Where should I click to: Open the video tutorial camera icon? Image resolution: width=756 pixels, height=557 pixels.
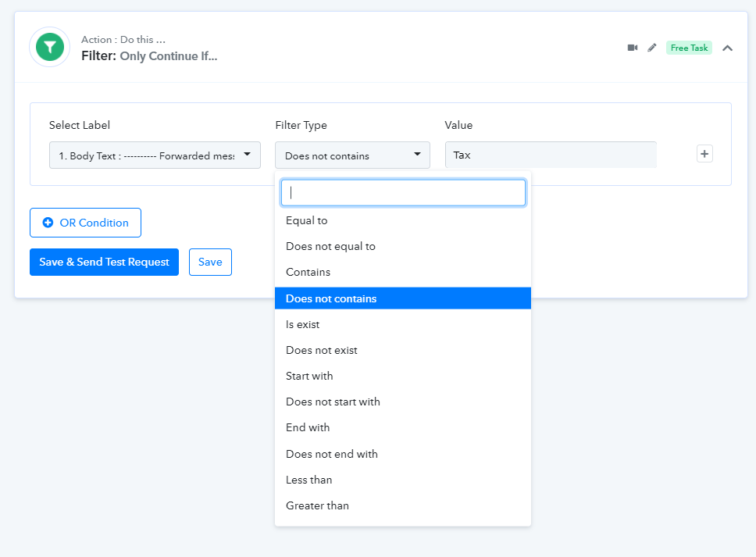(x=633, y=48)
